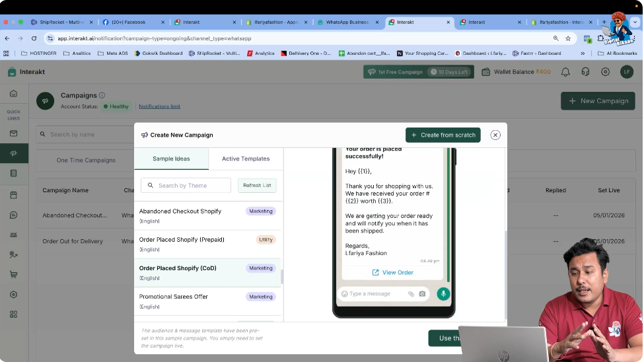Click the emoji icon in message preview
644x362 pixels.
tap(345, 294)
